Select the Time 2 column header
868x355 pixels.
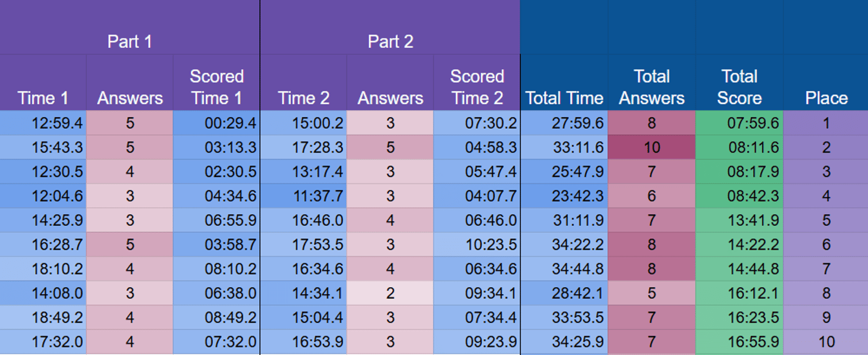point(303,98)
